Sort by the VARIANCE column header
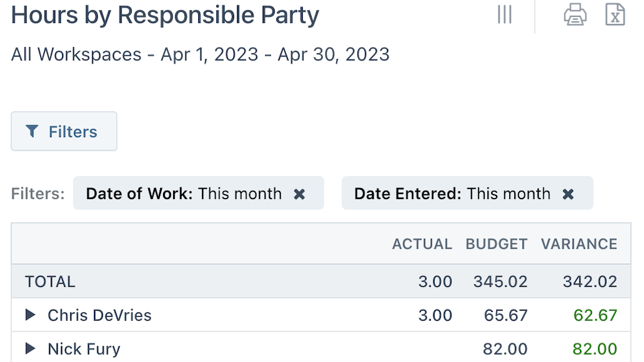Image resolution: width=644 pixels, height=362 pixels. tap(579, 244)
